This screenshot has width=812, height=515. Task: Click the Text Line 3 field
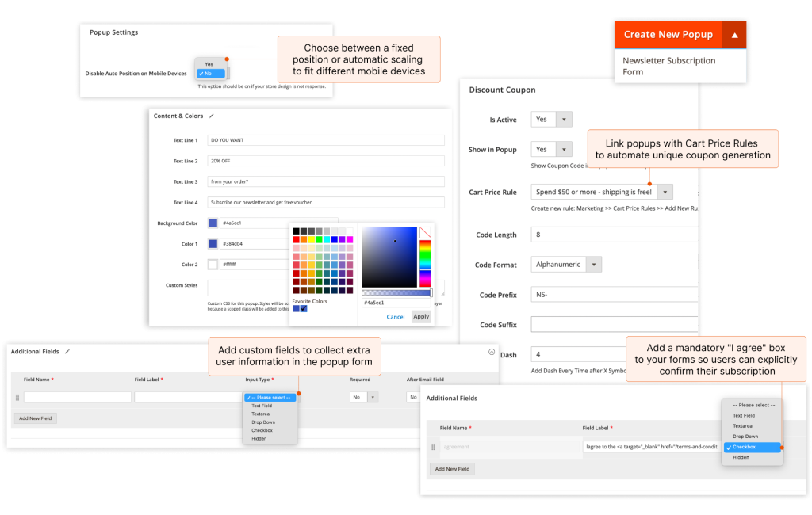(x=326, y=181)
